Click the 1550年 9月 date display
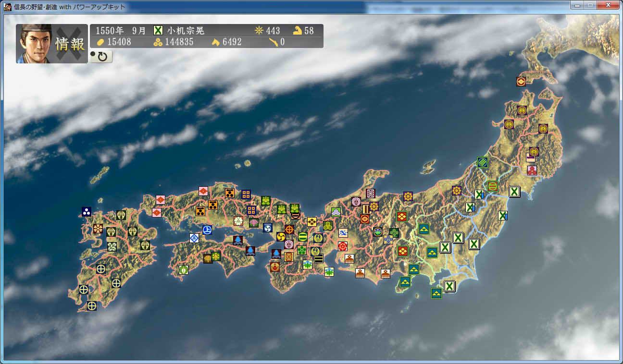Image resolution: width=623 pixels, height=364 pixels. (121, 31)
